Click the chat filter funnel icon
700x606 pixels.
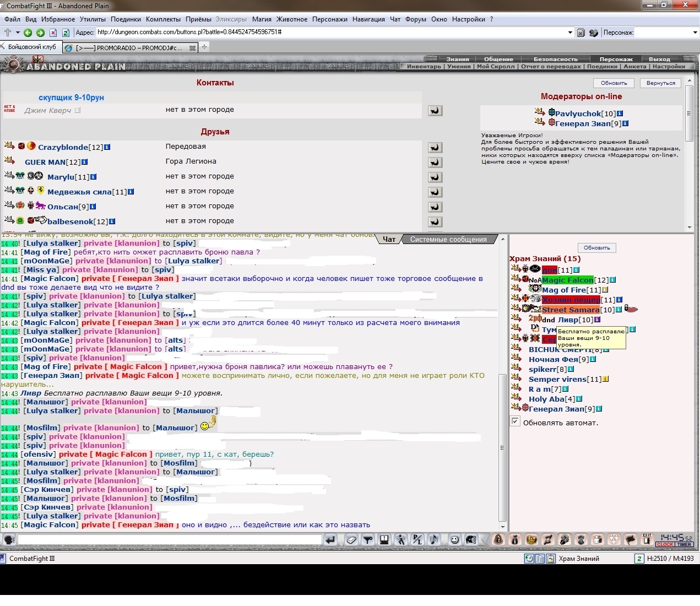[368, 540]
